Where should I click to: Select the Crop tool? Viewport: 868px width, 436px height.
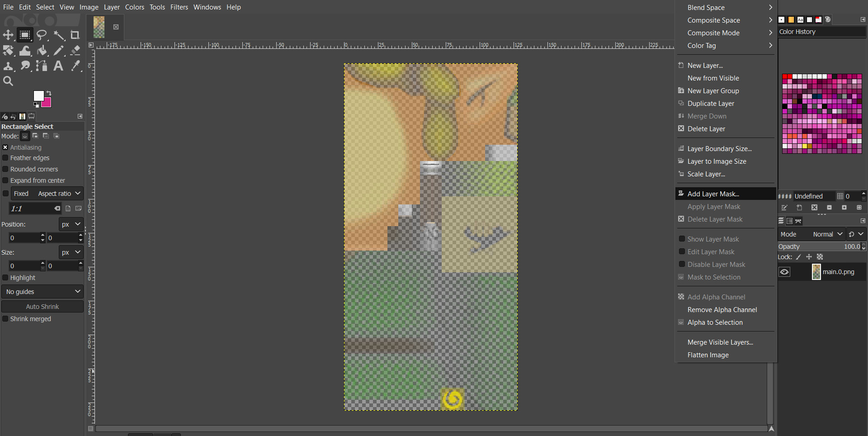point(75,35)
